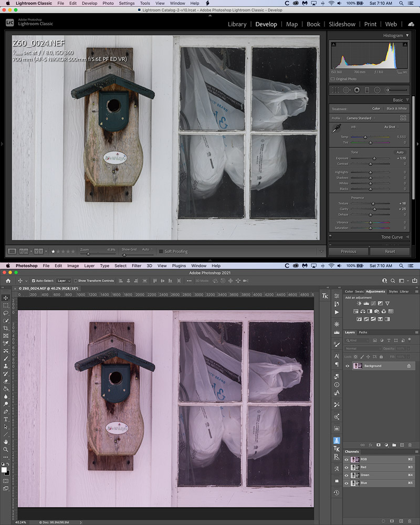Screen dimensions: 420x525
Task: Hide the Background layer using eye icon
Action: [x=348, y=366]
